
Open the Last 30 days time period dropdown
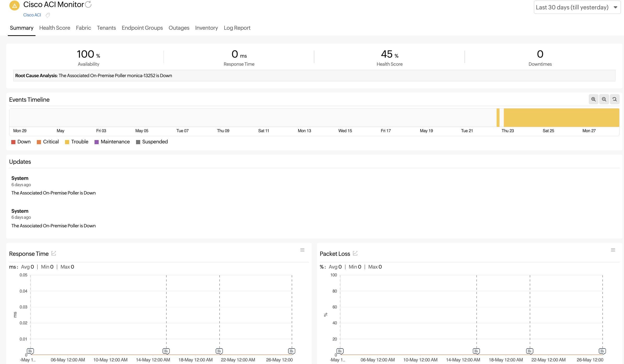(x=577, y=7)
